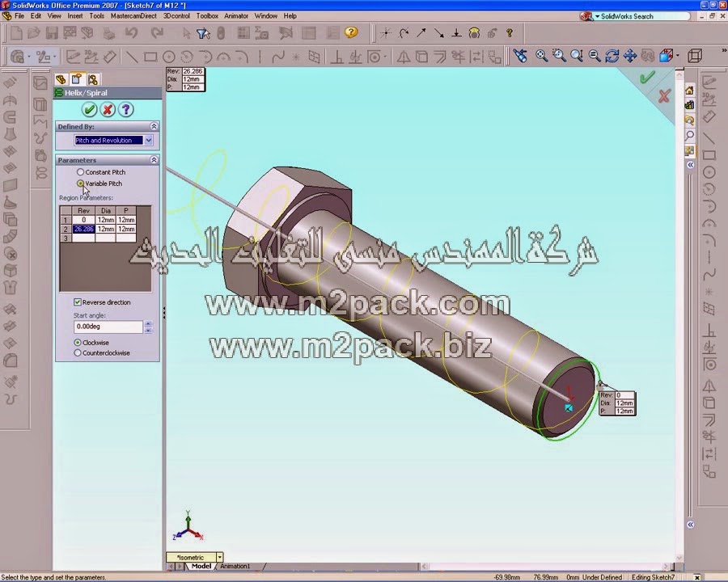Open the Edit menu
This screenshot has height=582, width=728.
point(36,16)
